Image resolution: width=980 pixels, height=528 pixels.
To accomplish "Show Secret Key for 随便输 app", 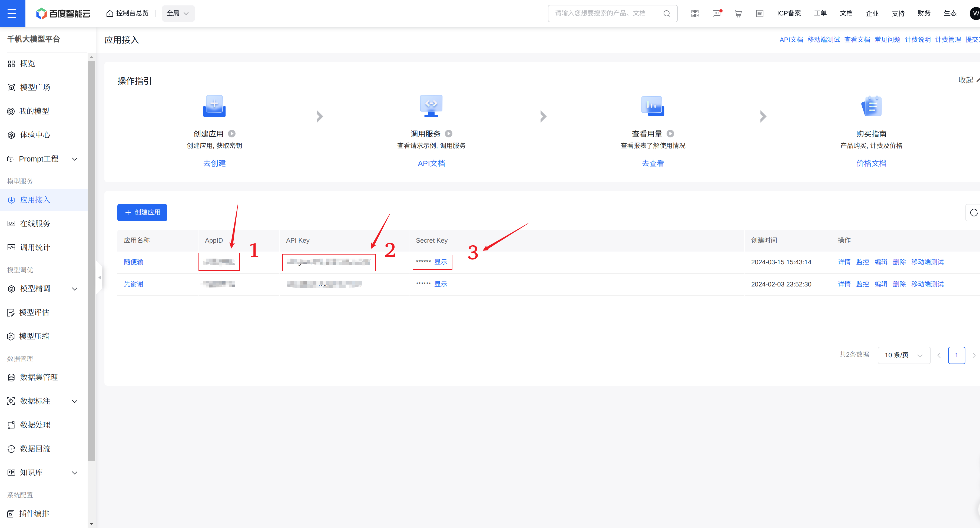I will (x=441, y=262).
